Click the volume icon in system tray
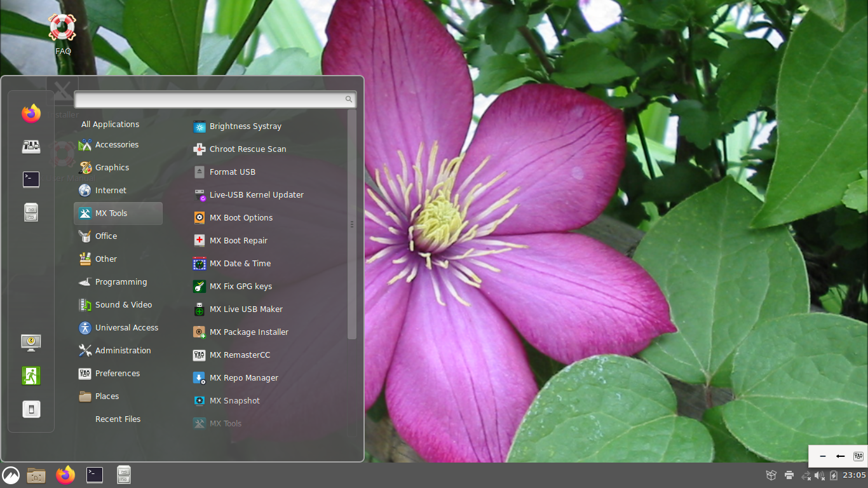Viewport: 868px width, 488px height. pos(819,475)
